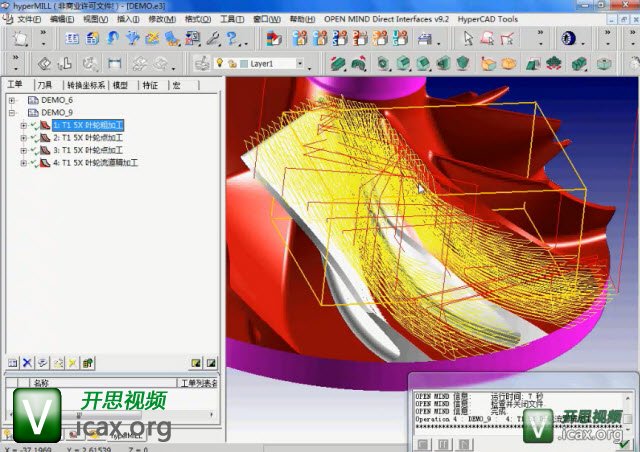Toggle green checkmark of job 4 叶轮流道精加工

tap(34, 161)
